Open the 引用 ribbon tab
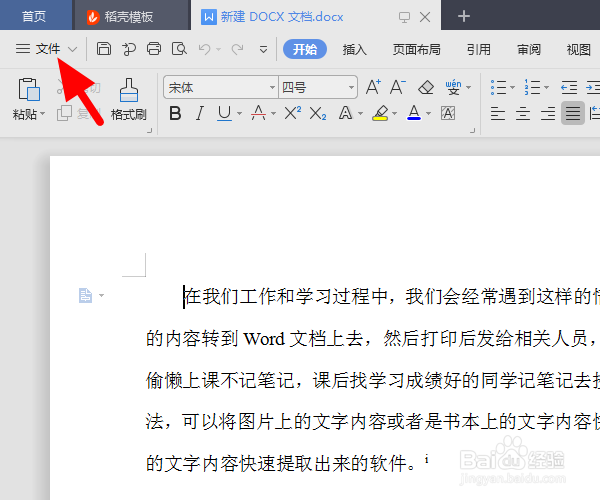This screenshot has width=600, height=500. (x=478, y=49)
